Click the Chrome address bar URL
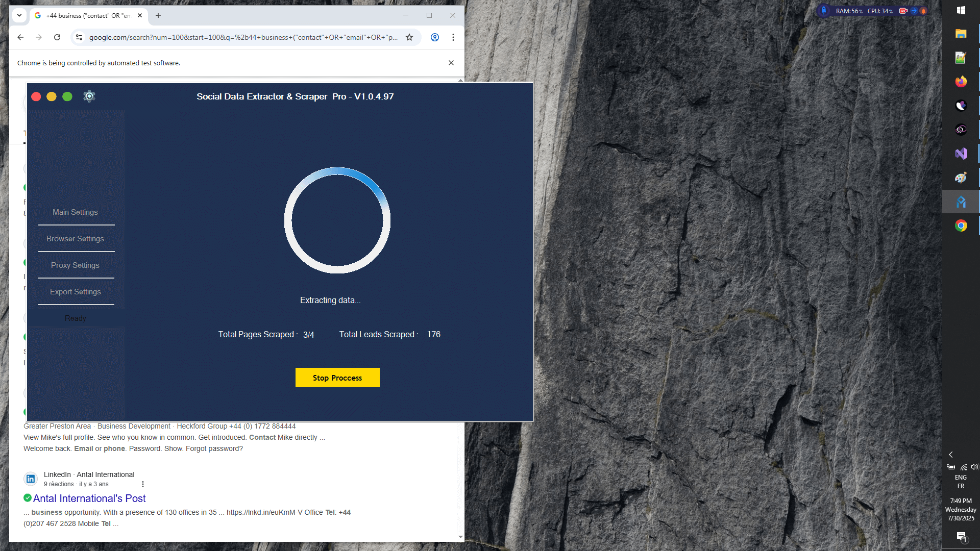The image size is (980, 551). point(242,37)
